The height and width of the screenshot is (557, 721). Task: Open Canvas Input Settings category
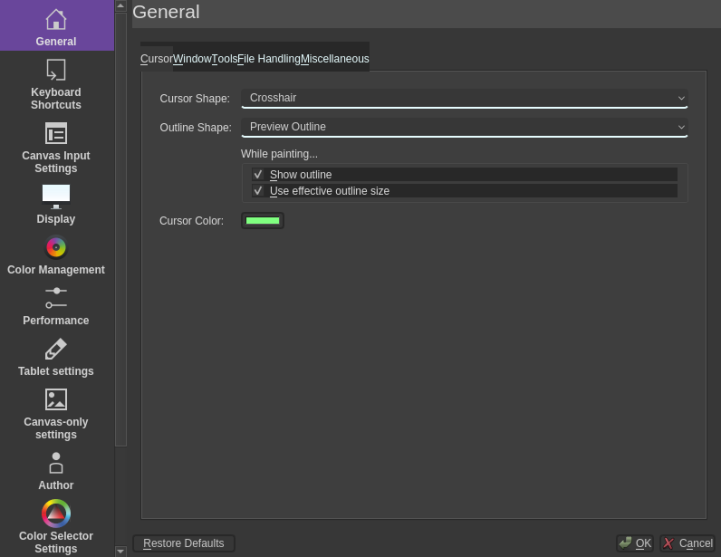click(x=56, y=147)
